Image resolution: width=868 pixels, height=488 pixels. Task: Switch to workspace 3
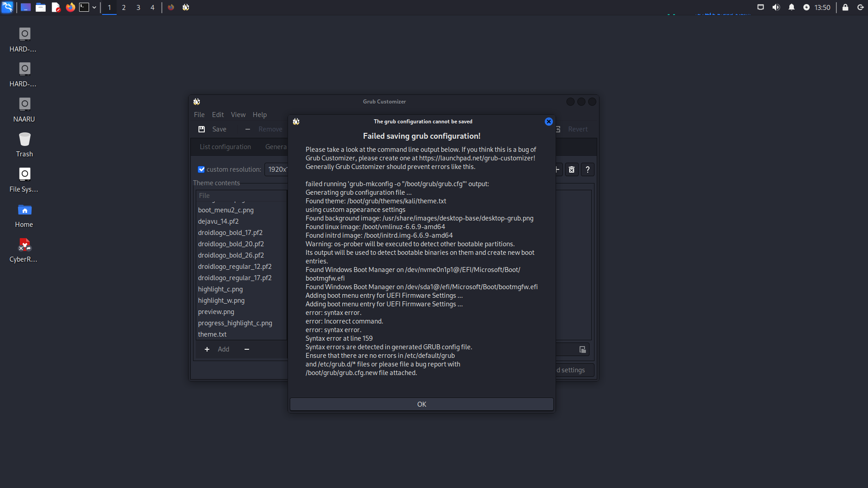click(x=138, y=7)
